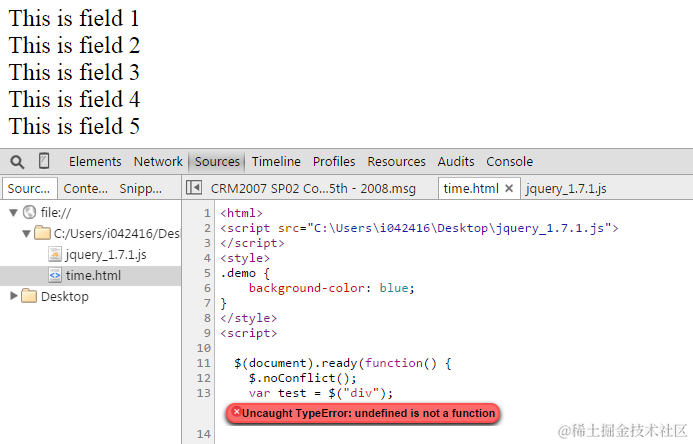This screenshot has height=444, width=693.
Task: Select the Sources panel tab
Action: coord(217,162)
